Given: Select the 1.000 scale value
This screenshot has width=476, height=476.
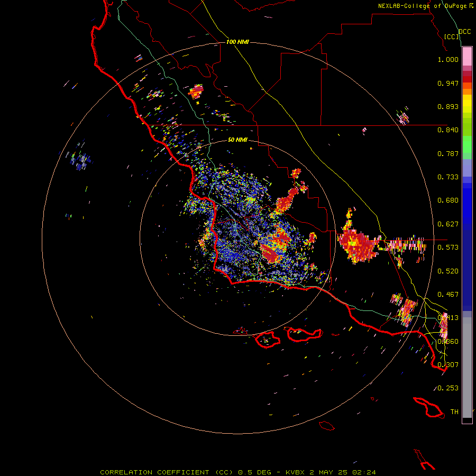Looking at the screenshot, I should tap(448, 59).
